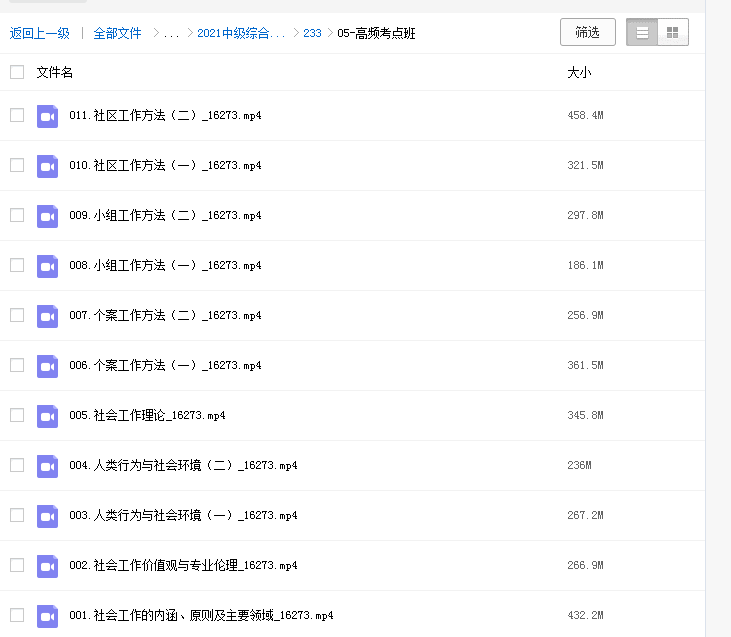Open file 002.社会工作价值观与专业伦理_16273.mp4
This screenshot has width=731, height=637.
(x=183, y=565)
